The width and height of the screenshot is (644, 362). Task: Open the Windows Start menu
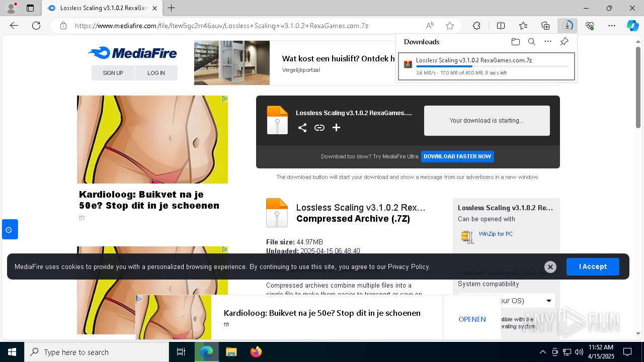click(x=12, y=352)
